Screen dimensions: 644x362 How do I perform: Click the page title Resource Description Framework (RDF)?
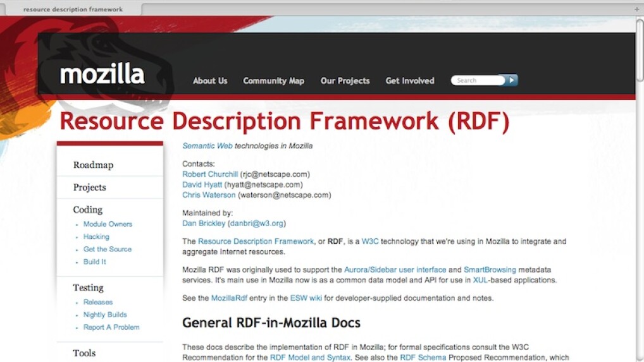pos(284,121)
